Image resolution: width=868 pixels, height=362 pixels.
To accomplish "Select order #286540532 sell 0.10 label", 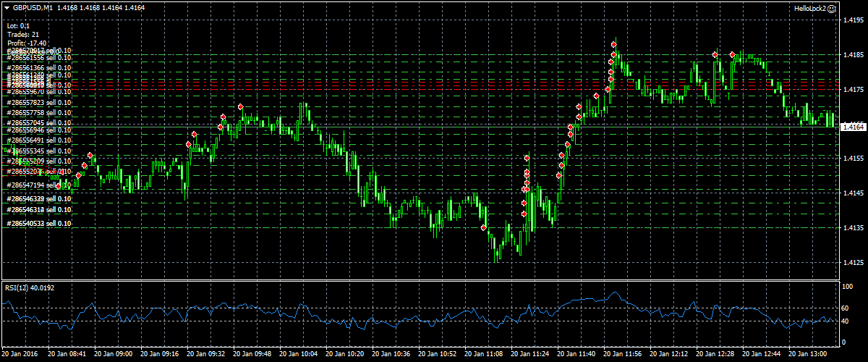I will 39,224.
